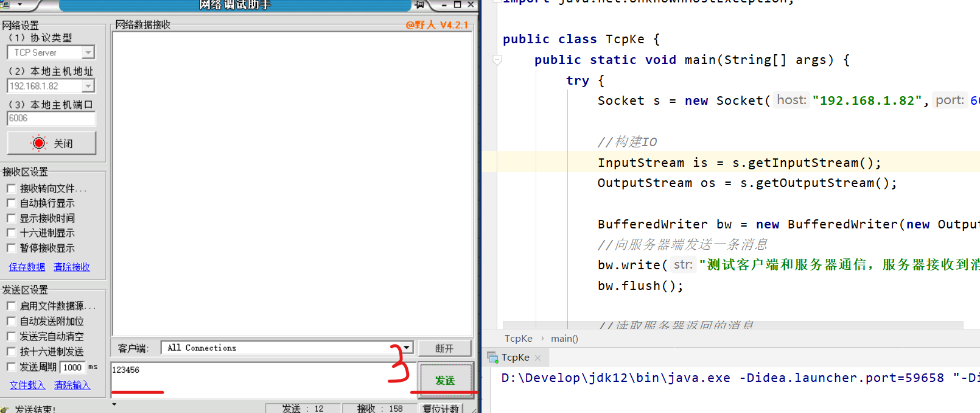980x413 pixels.
Task: Click the java.exe command line in console
Action: pos(740,378)
